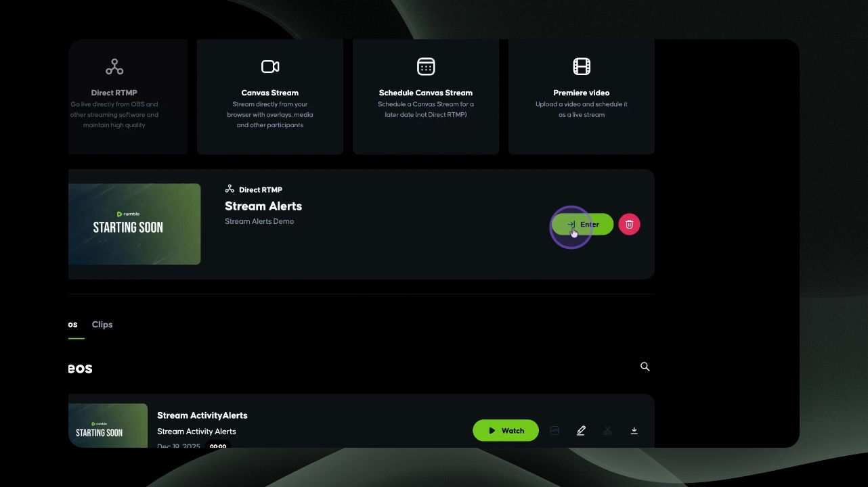
Task: Open the Schedule Canvas Stream calendar card
Action: pyautogui.click(x=426, y=97)
